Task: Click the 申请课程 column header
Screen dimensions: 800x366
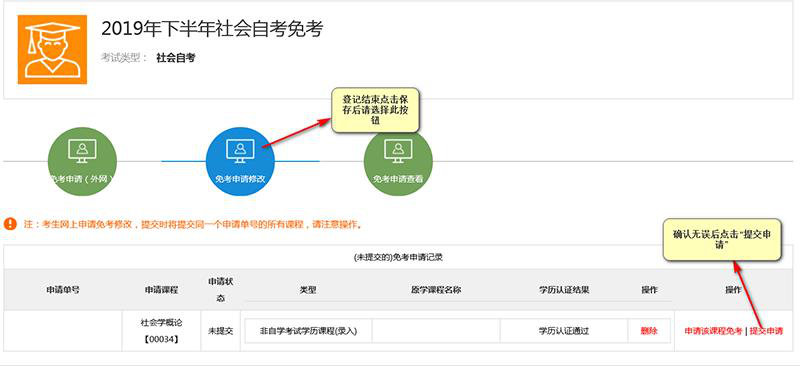Action: coord(161,289)
